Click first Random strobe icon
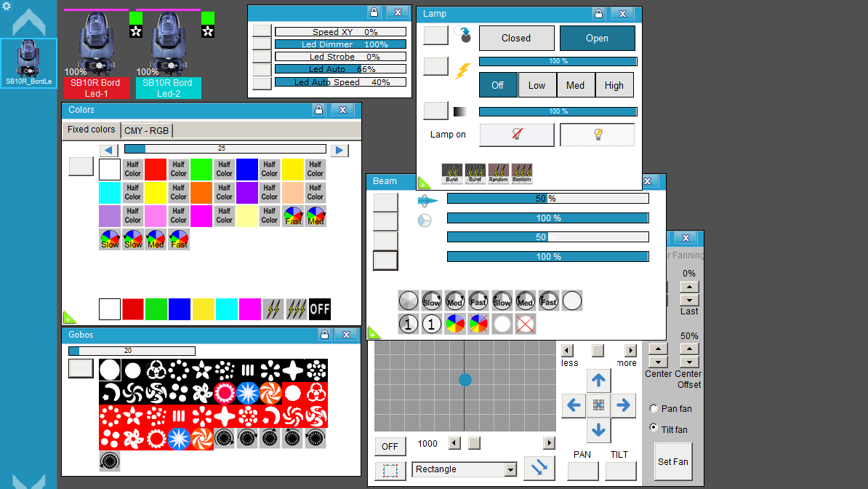 499,173
